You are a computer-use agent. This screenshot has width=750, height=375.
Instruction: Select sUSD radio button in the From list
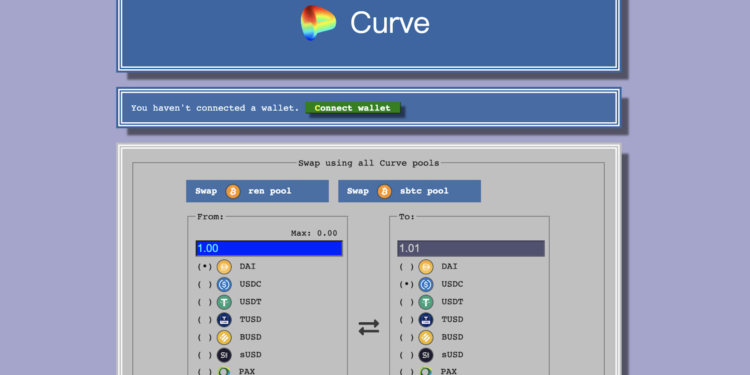pyautogui.click(x=204, y=355)
